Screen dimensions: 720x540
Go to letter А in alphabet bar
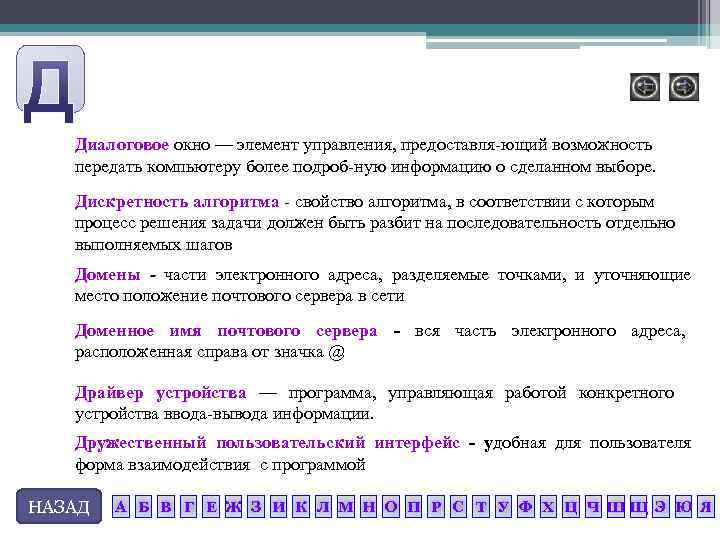[121, 507]
